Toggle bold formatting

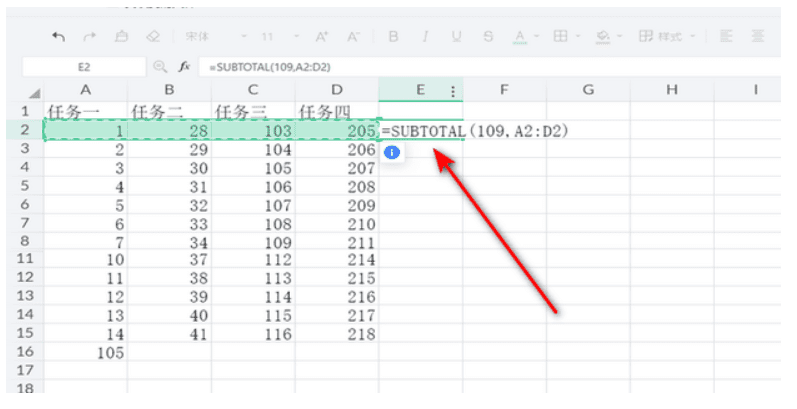tap(393, 36)
